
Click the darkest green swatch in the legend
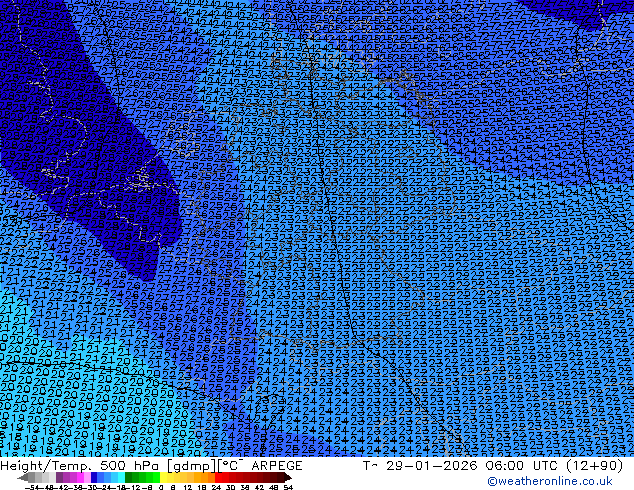(128, 477)
